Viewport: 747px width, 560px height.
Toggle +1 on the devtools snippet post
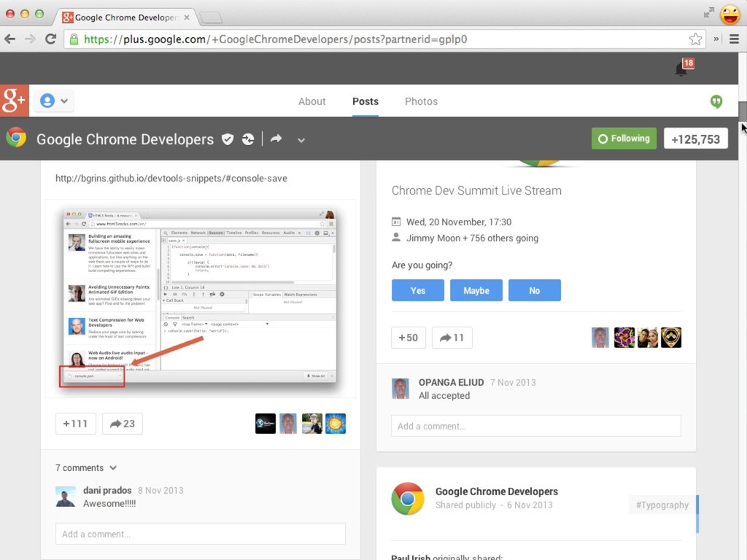[x=76, y=424]
